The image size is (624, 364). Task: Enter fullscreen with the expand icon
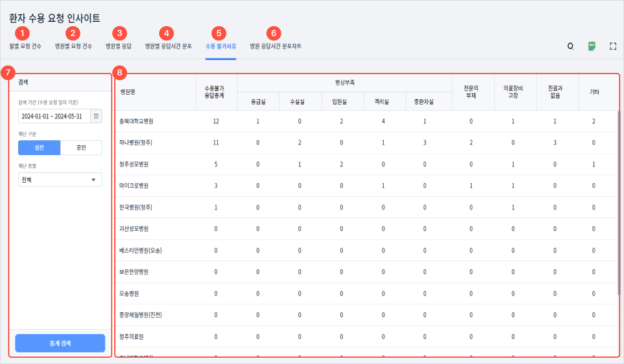613,46
